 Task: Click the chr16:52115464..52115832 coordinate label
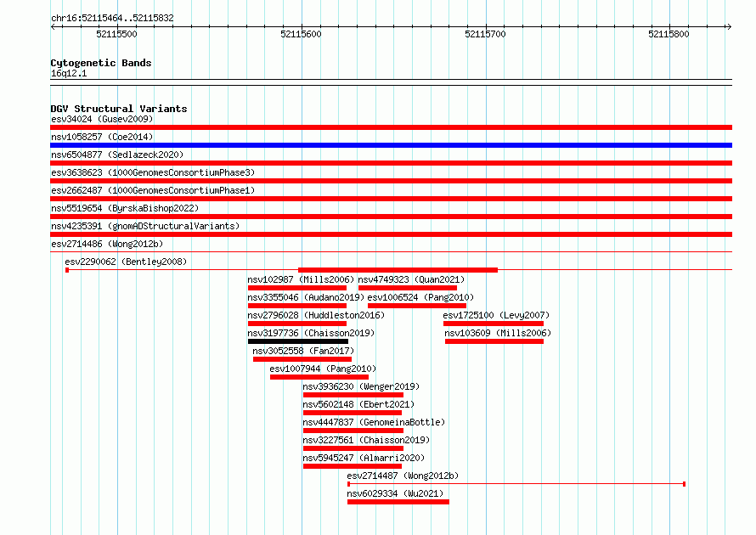tap(112, 19)
